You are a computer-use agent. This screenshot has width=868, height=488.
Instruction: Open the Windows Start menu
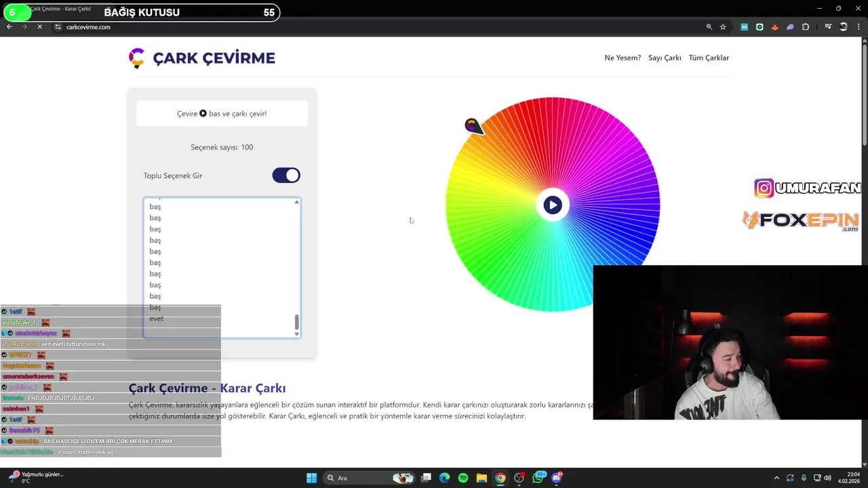pyautogui.click(x=311, y=478)
